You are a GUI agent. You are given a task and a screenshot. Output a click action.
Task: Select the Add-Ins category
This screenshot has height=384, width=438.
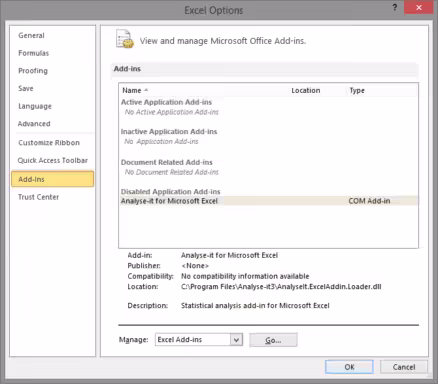[52, 179]
